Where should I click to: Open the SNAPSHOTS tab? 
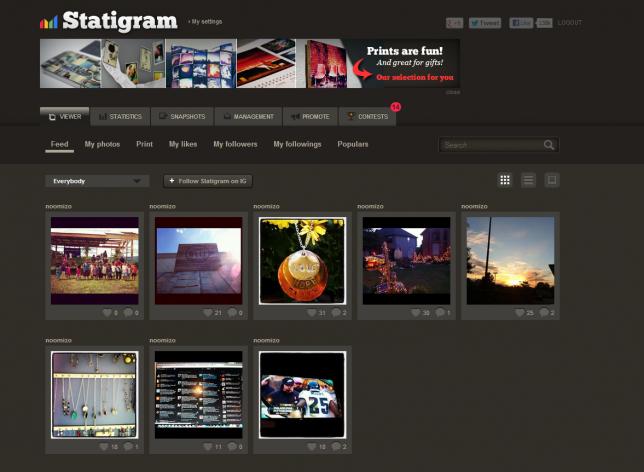pyautogui.click(x=182, y=117)
